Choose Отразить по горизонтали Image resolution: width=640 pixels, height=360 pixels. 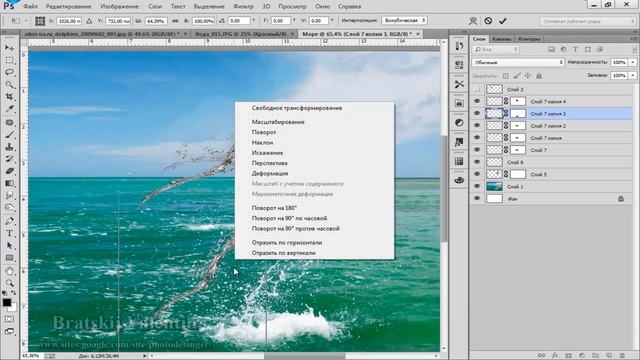click(287, 242)
